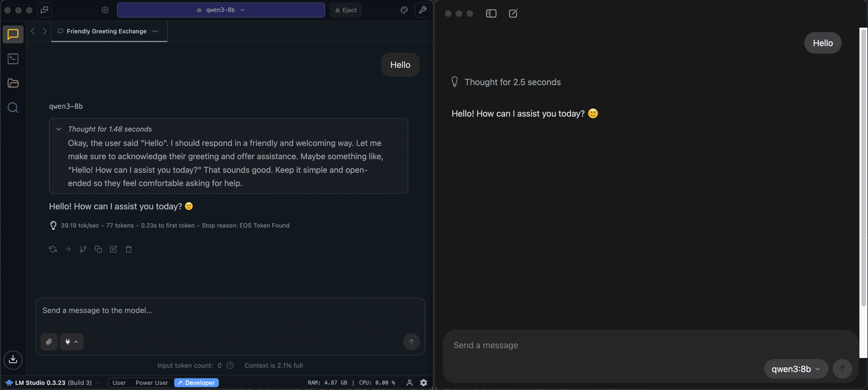
Task: Click the Downloads icon in sidebar
Action: [x=13, y=359]
